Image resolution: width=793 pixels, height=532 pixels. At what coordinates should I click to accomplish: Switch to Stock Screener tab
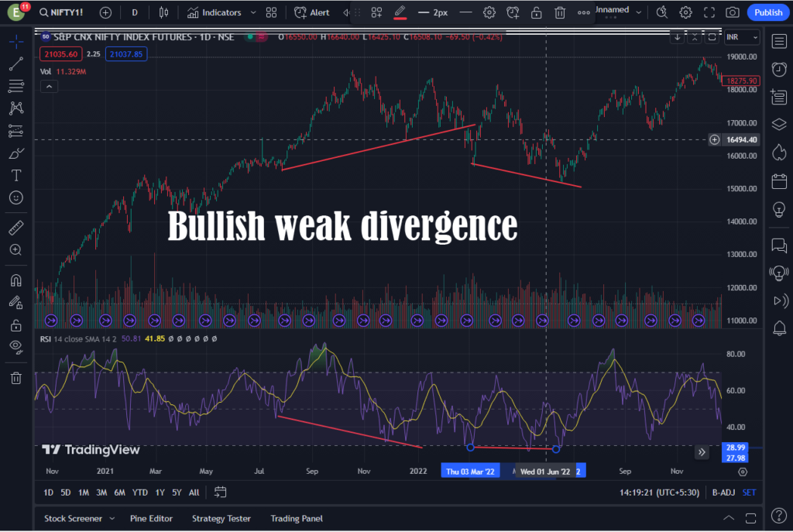pos(73,519)
